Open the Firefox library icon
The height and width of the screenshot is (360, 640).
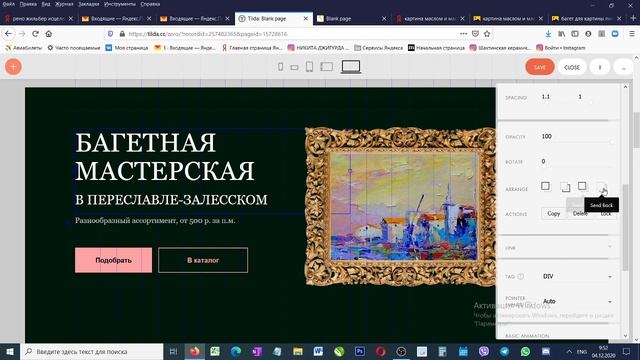562,34
